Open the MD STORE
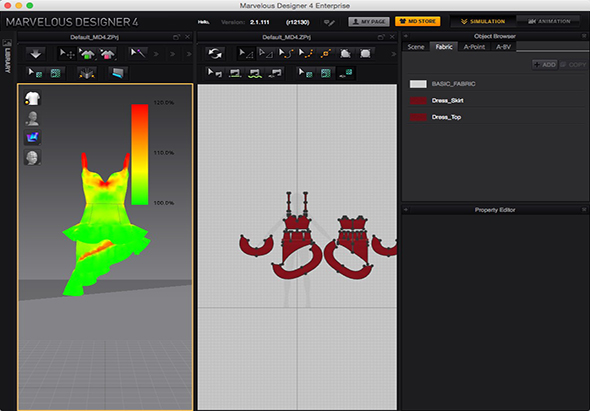The width and height of the screenshot is (590, 411). [418, 21]
